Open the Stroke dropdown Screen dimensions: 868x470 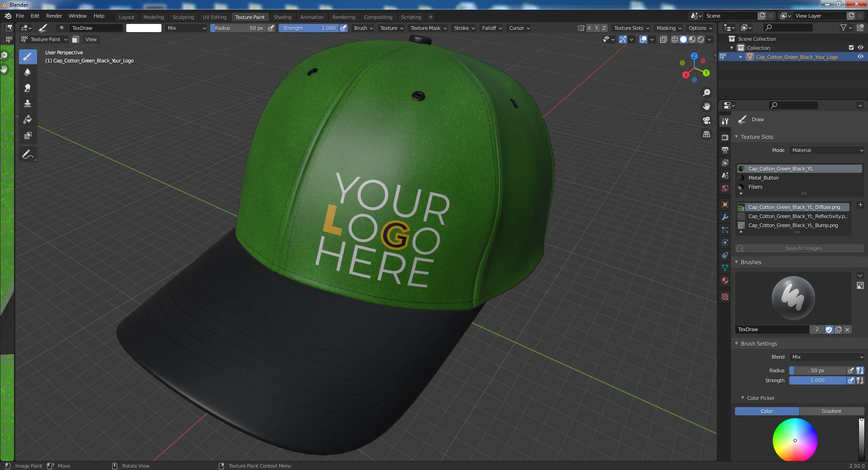click(464, 28)
